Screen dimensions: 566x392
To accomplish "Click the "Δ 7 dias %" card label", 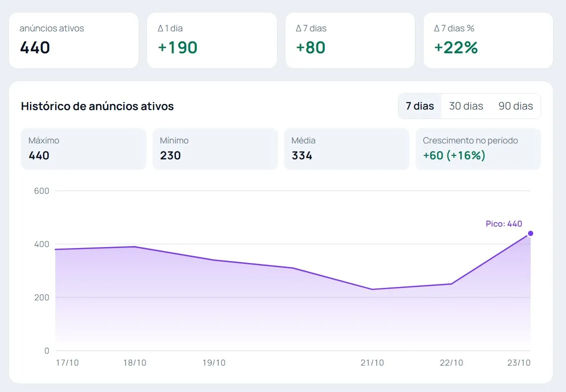I will tap(454, 28).
